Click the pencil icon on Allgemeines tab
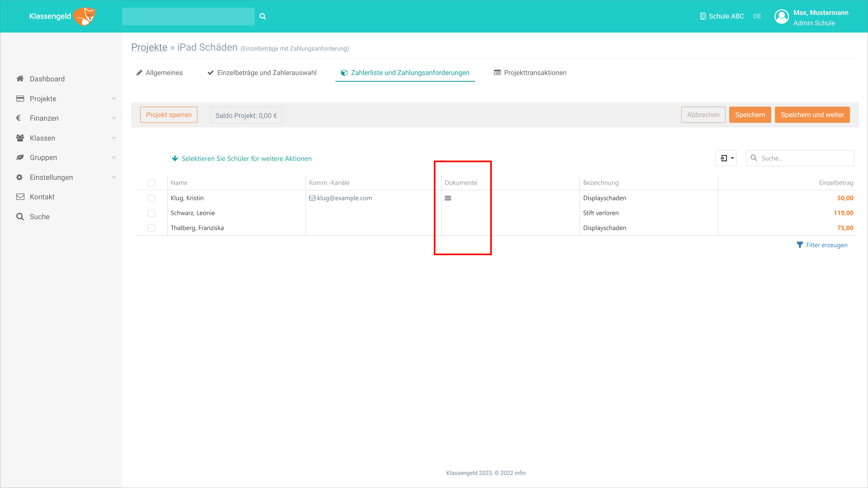This screenshot has height=488, width=868. point(139,73)
